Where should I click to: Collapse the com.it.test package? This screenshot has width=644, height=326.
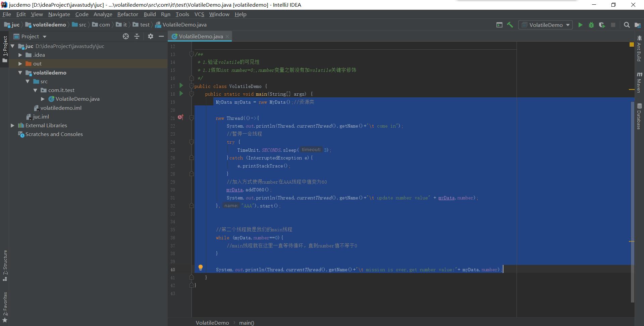pyautogui.click(x=35, y=90)
